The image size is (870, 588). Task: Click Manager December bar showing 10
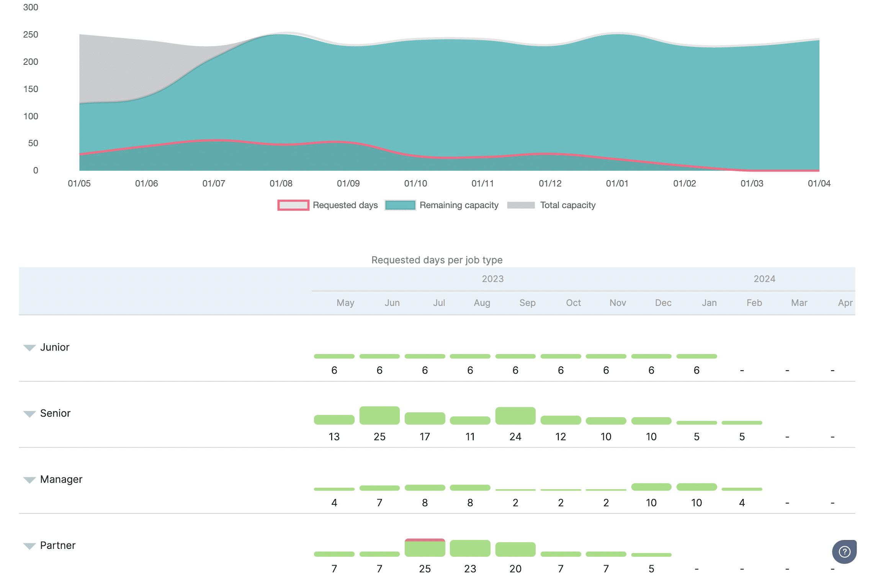(x=651, y=487)
